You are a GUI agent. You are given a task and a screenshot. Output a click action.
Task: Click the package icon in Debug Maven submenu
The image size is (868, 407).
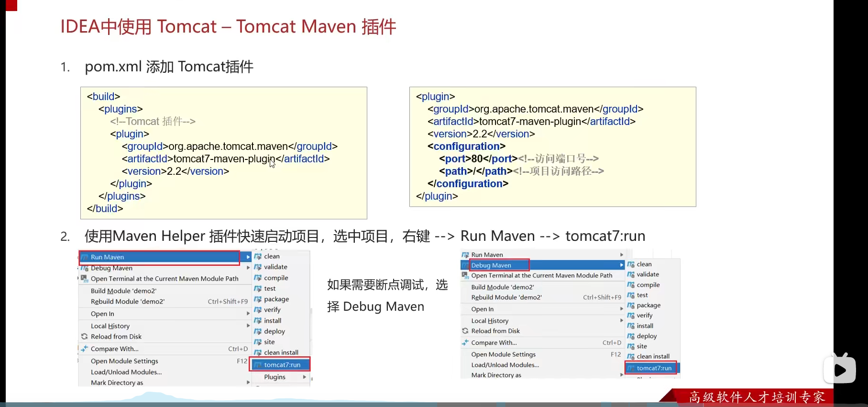coord(631,305)
